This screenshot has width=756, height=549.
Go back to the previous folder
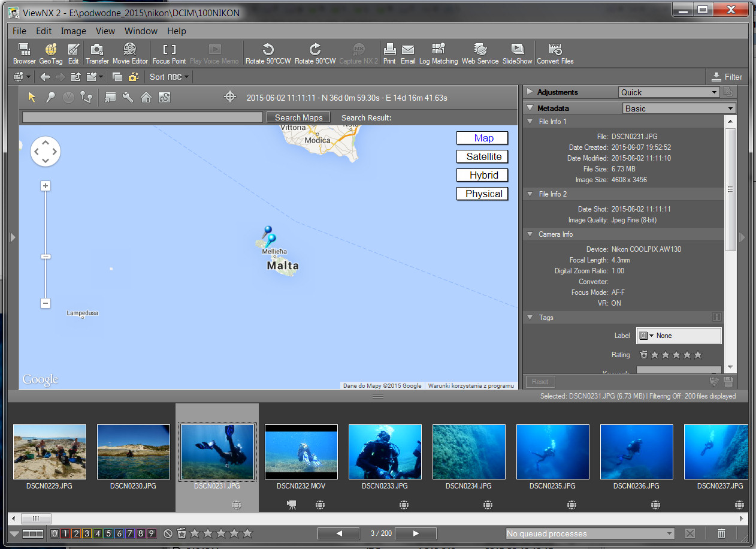pyautogui.click(x=45, y=77)
